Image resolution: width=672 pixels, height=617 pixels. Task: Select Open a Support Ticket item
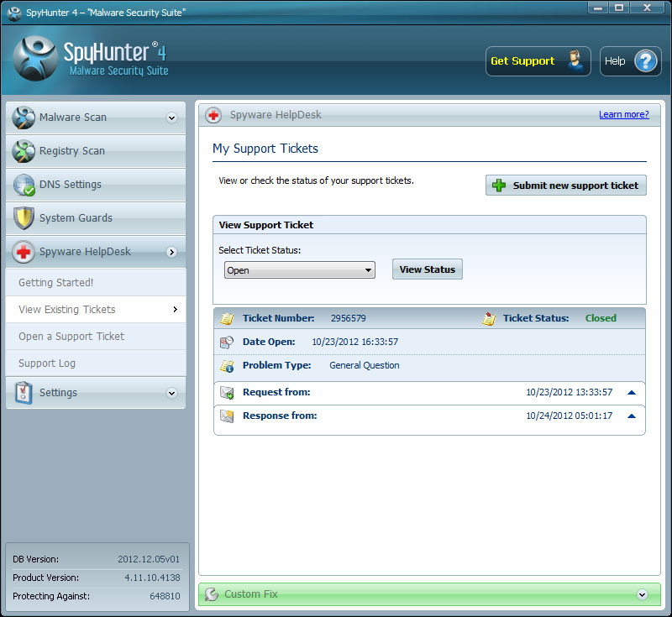pyautogui.click(x=71, y=337)
